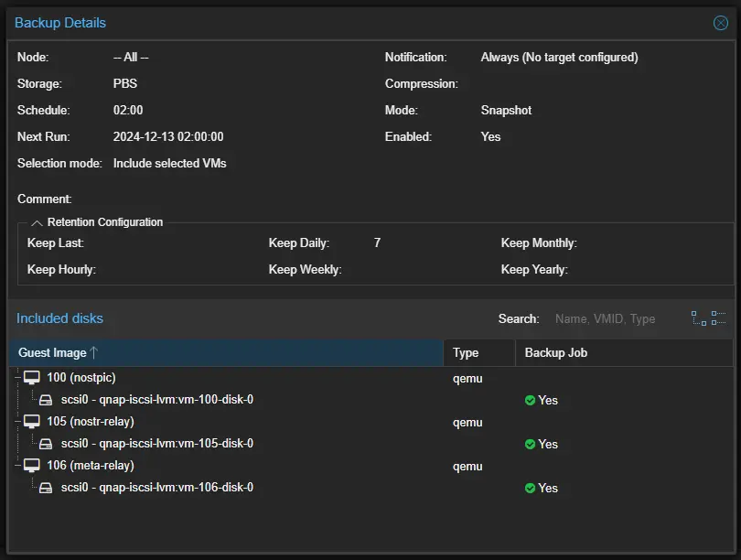Click the monitor icon for VM 100
This screenshot has width=741, height=560.
click(x=32, y=378)
